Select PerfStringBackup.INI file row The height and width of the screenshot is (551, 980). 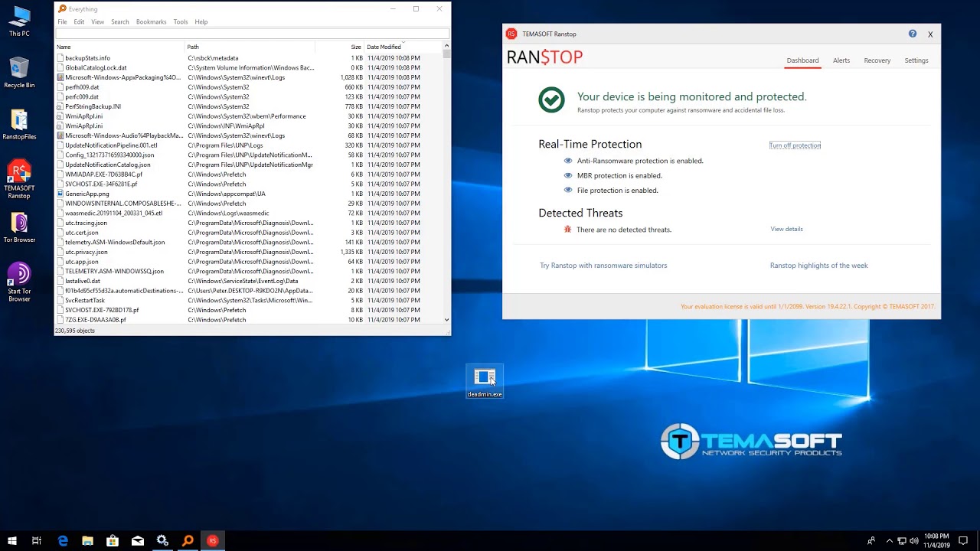pyautogui.click(x=249, y=106)
